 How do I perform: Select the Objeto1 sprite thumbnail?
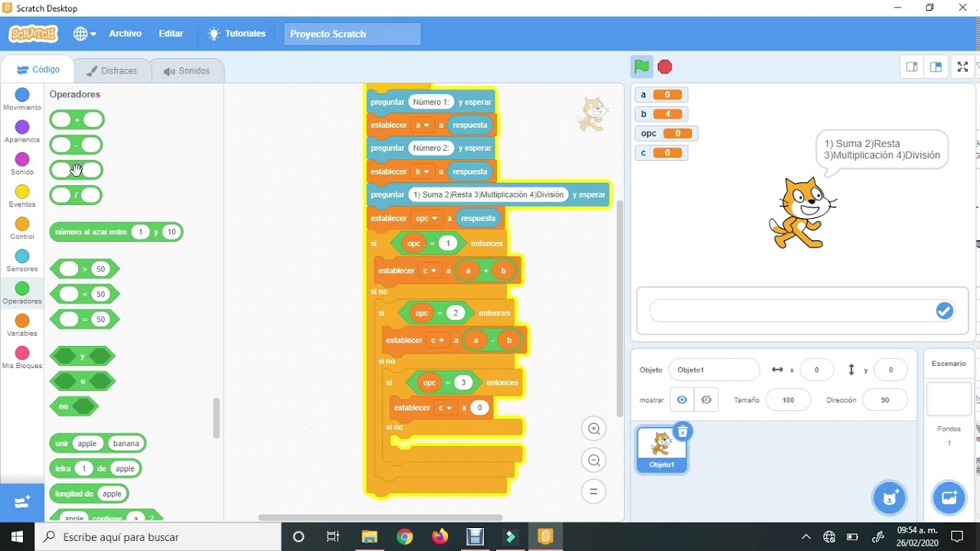[661, 449]
